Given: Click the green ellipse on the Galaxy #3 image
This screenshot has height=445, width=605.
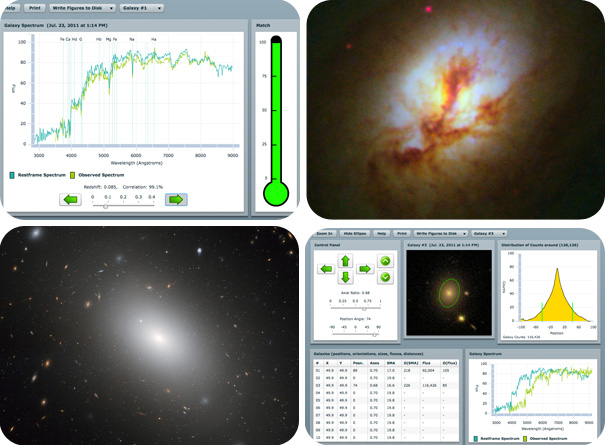Looking at the screenshot, I should pyautogui.click(x=450, y=293).
